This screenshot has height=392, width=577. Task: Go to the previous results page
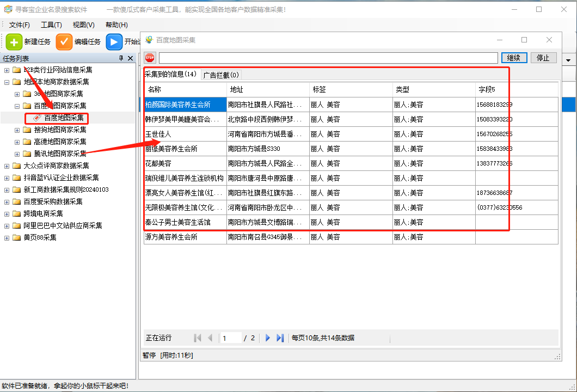[x=210, y=338]
